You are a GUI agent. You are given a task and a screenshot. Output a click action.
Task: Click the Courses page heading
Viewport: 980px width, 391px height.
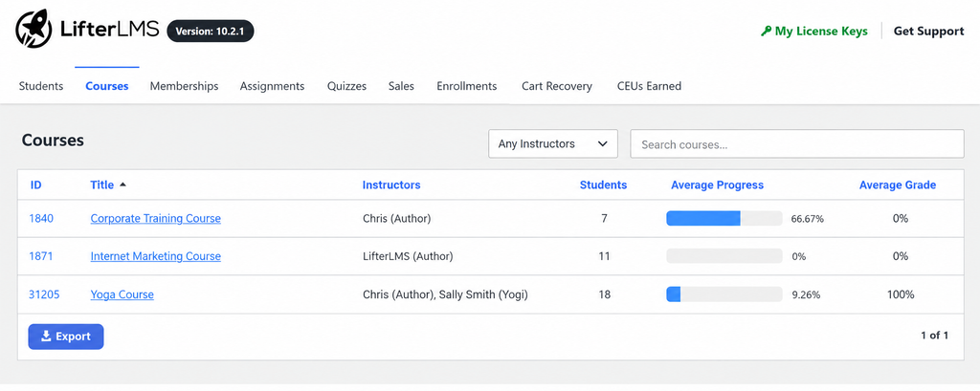pyautogui.click(x=54, y=141)
